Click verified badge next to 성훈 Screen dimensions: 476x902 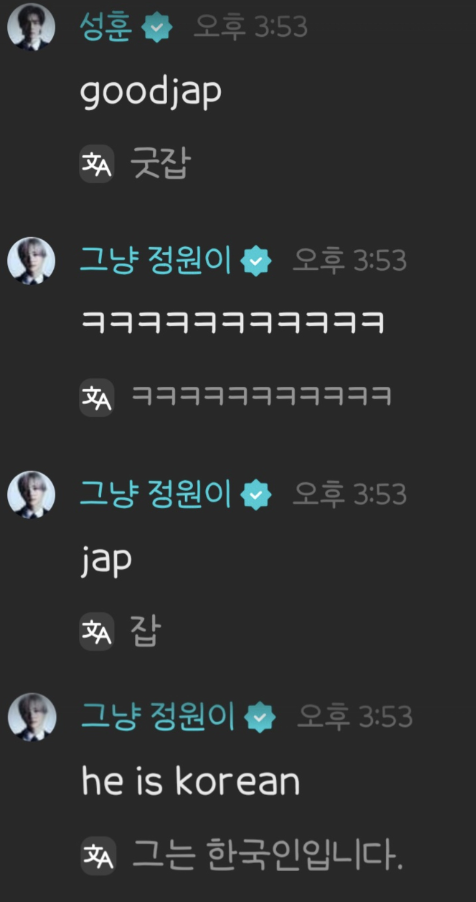pyautogui.click(x=157, y=27)
